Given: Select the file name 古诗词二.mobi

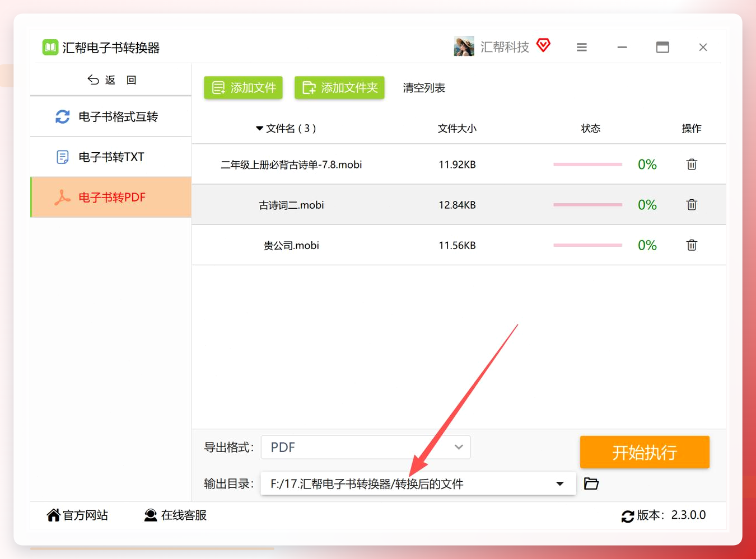Looking at the screenshot, I should click(x=291, y=205).
